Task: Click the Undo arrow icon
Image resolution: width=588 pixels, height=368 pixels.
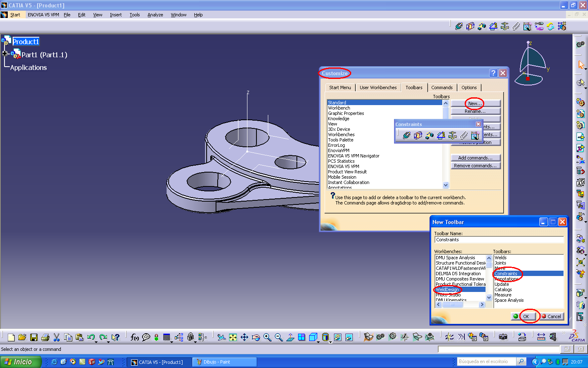Action: pos(91,337)
